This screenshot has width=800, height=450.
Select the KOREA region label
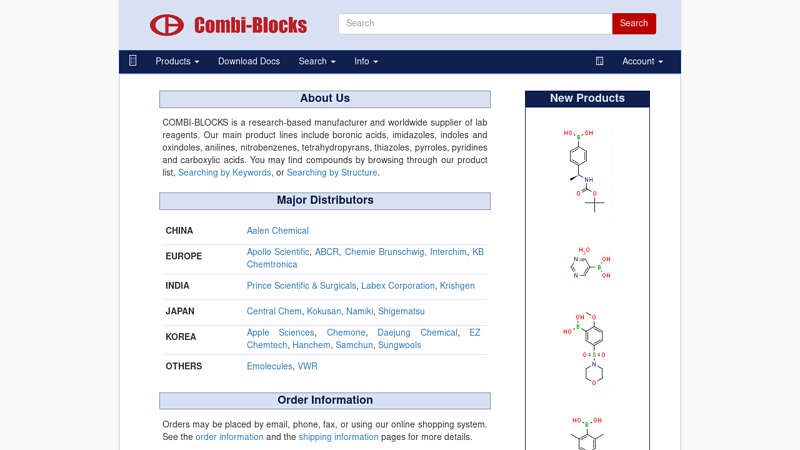click(x=181, y=337)
